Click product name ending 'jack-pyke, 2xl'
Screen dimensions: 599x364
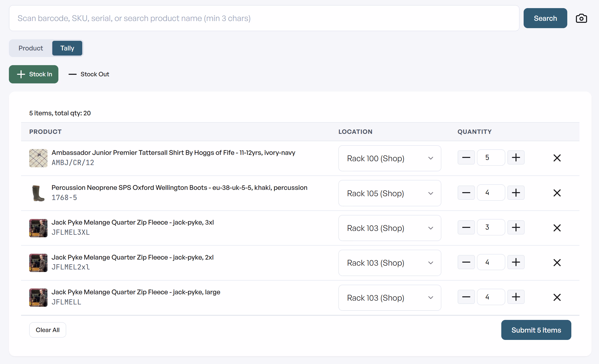tap(132, 257)
